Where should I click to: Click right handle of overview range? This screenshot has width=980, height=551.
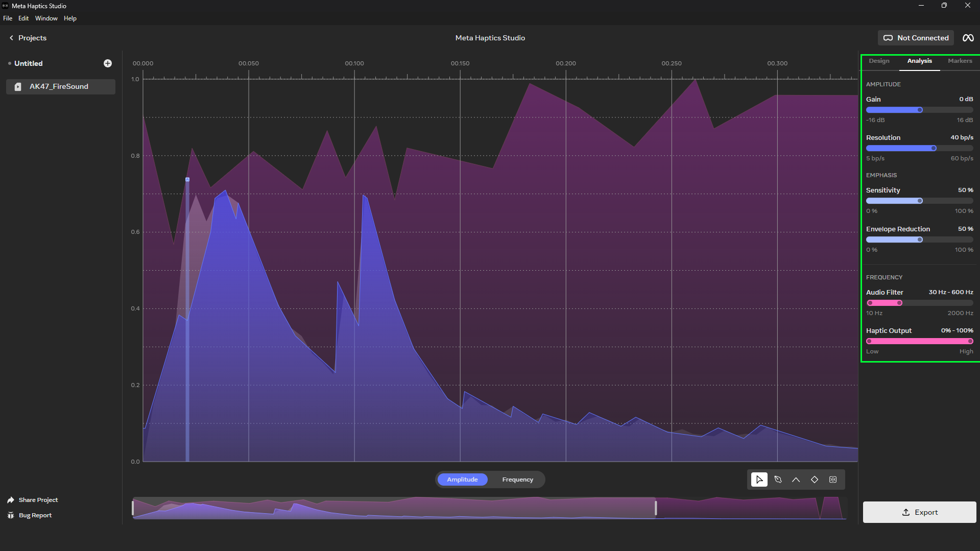(x=656, y=508)
